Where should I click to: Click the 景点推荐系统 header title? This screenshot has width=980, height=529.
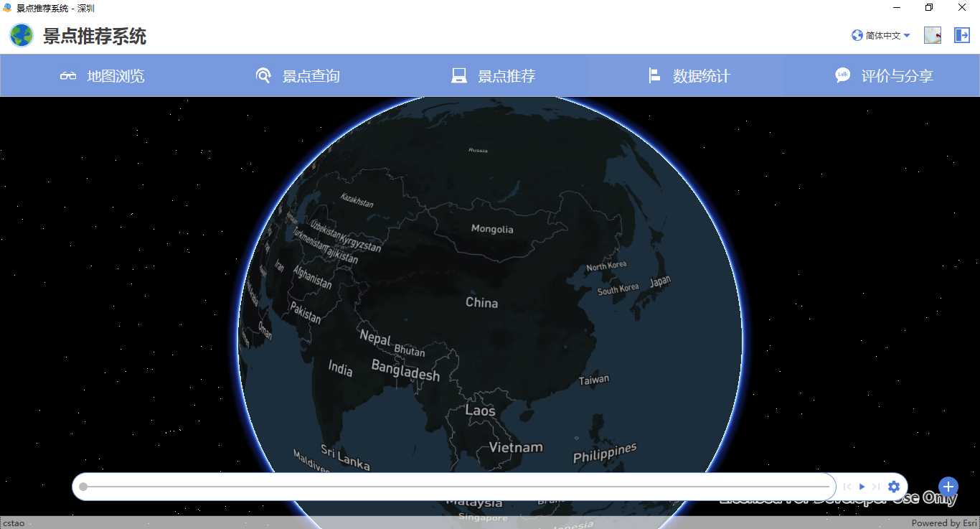[x=95, y=36]
